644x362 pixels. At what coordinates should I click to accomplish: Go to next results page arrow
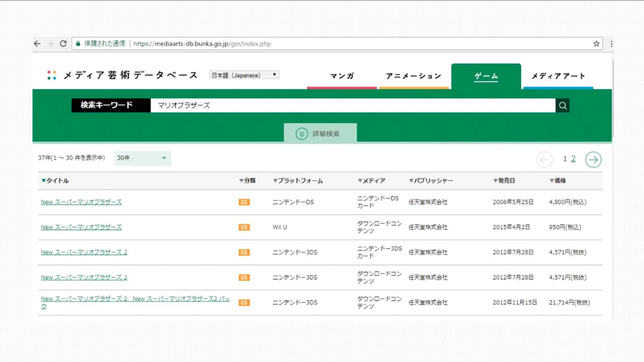(593, 159)
